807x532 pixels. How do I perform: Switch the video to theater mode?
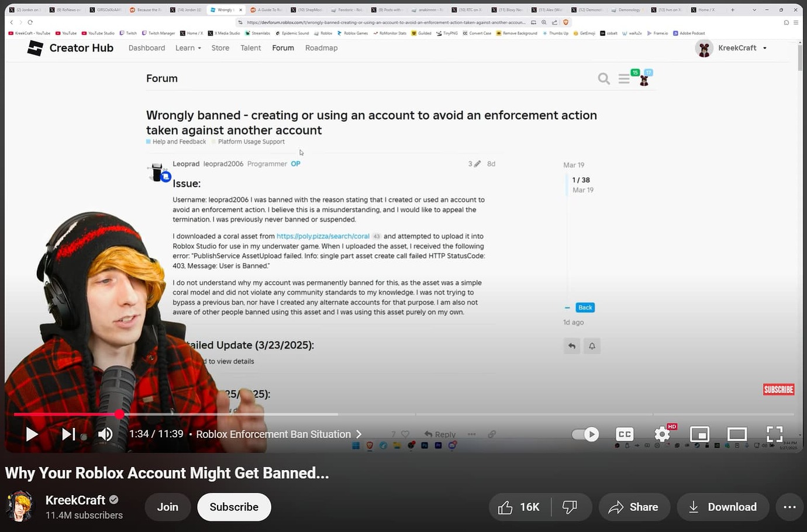pyautogui.click(x=737, y=434)
